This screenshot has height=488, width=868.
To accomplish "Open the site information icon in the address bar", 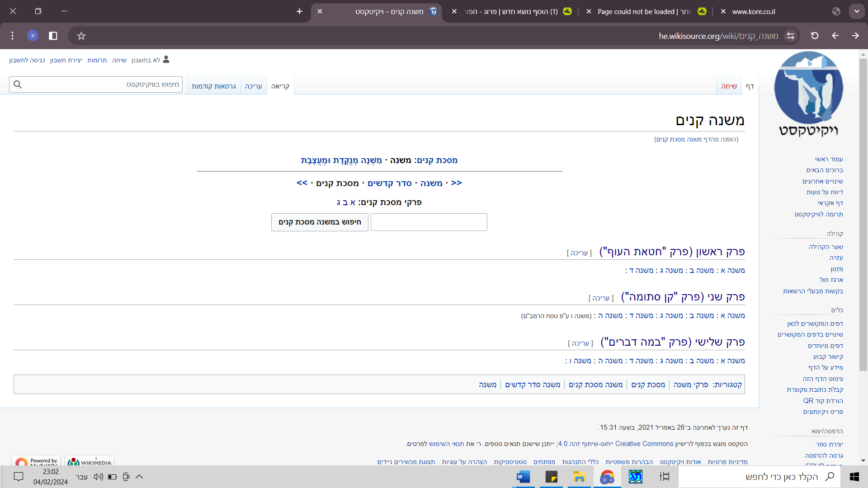I will coord(790,36).
